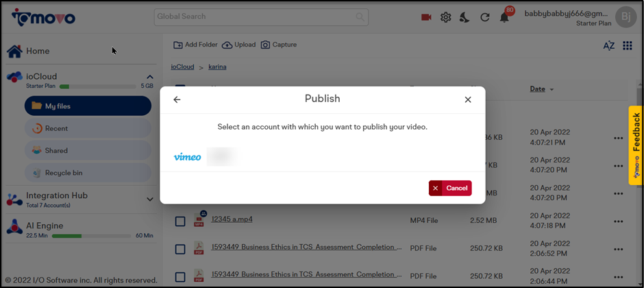Select Integration Hub in sidebar

click(57, 195)
